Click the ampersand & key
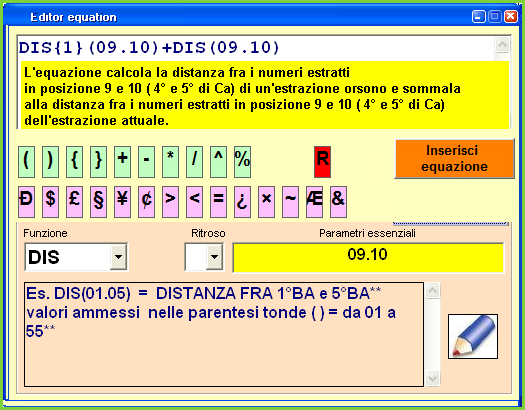This screenshot has height=410, width=525. tap(339, 202)
